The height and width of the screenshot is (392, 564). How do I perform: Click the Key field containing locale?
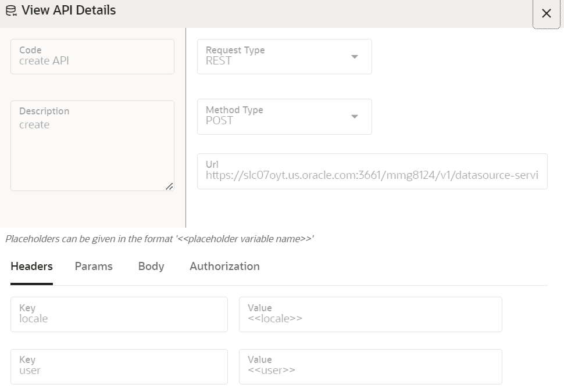(119, 314)
